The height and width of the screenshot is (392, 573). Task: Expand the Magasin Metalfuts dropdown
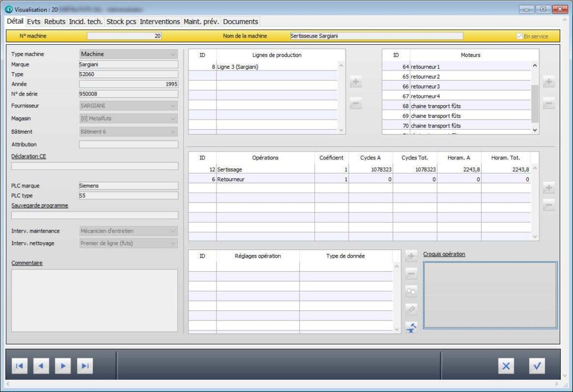[129, 119]
